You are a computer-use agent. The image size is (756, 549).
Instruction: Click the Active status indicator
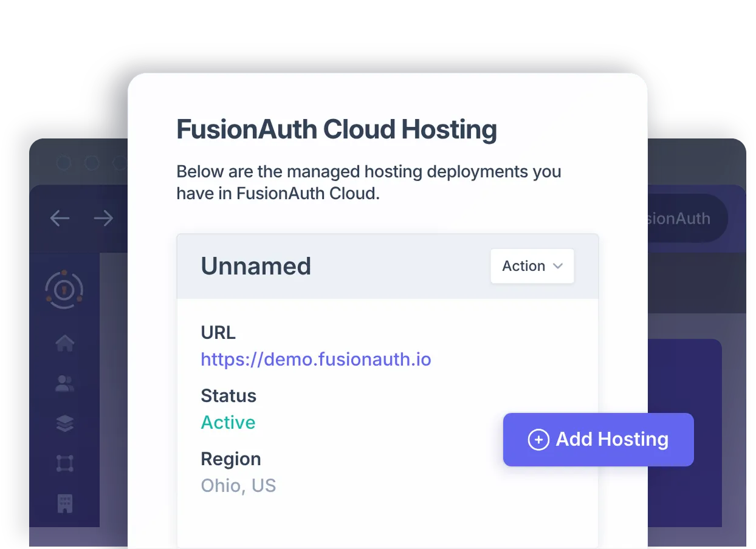point(229,422)
